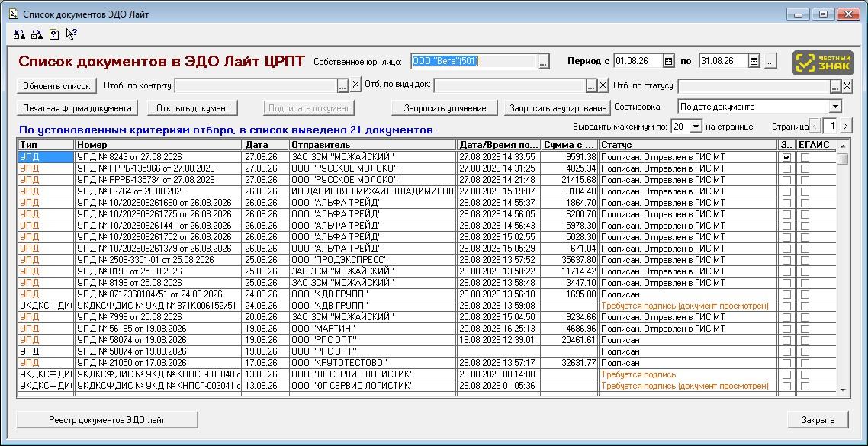This screenshot has width=868, height=446.
Task: Click the page number field
Action: click(831, 126)
